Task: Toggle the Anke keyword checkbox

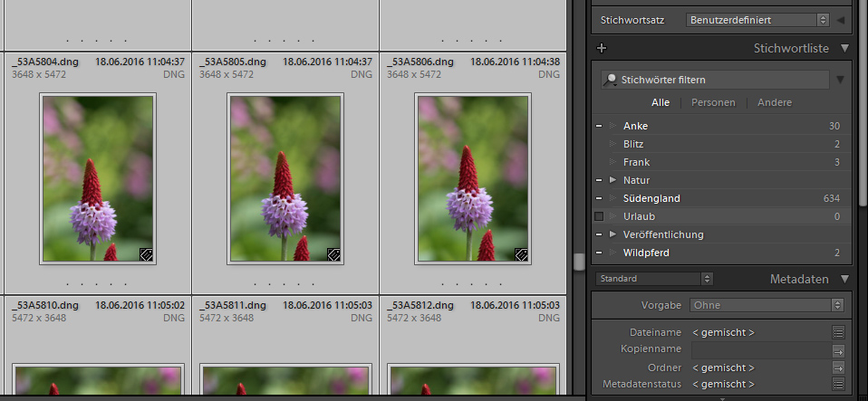Action: click(599, 126)
